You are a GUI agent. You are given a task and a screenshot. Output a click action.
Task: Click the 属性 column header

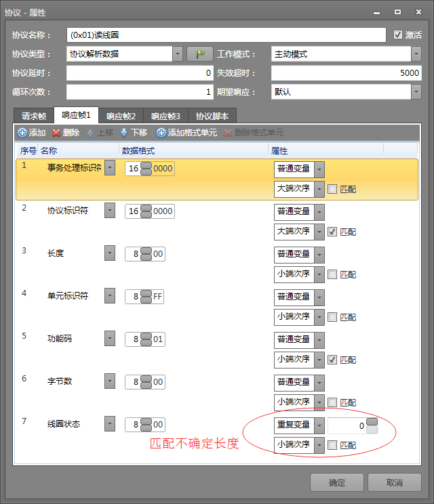[x=325, y=151]
